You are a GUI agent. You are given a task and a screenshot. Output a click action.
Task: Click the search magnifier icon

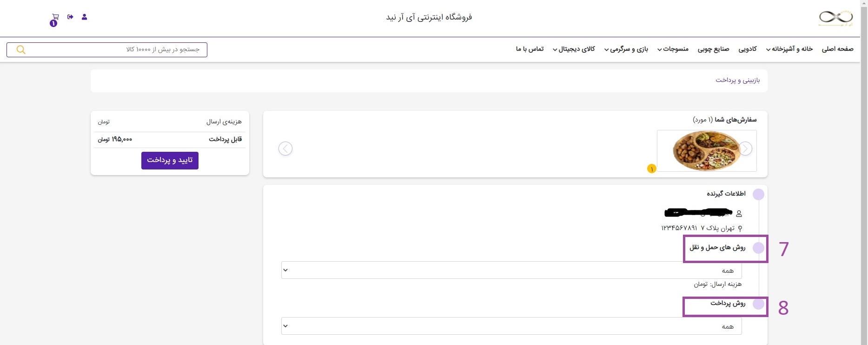pos(21,50)
